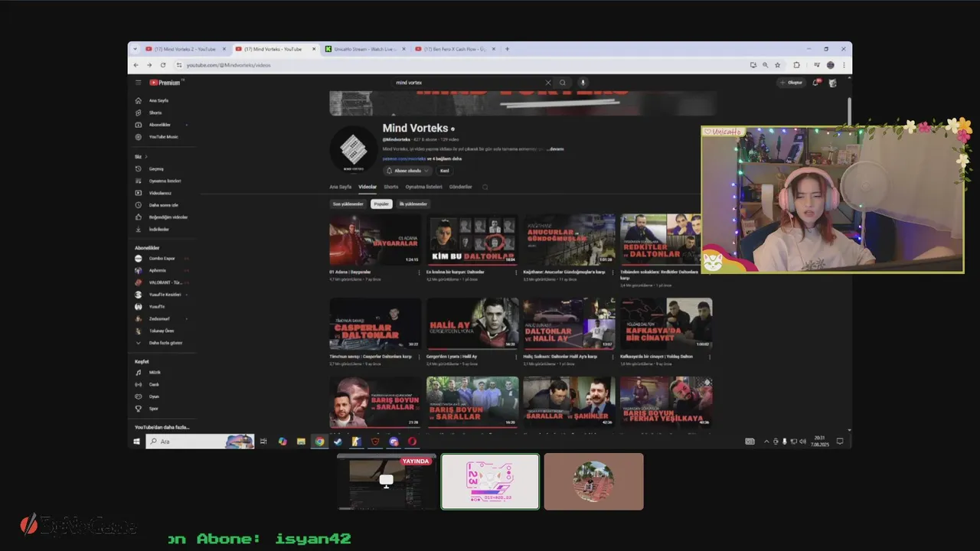The width and height of the screenshot is (980, 551).
Task: Open YouTube Music from the sidebar
Action: 163,137
